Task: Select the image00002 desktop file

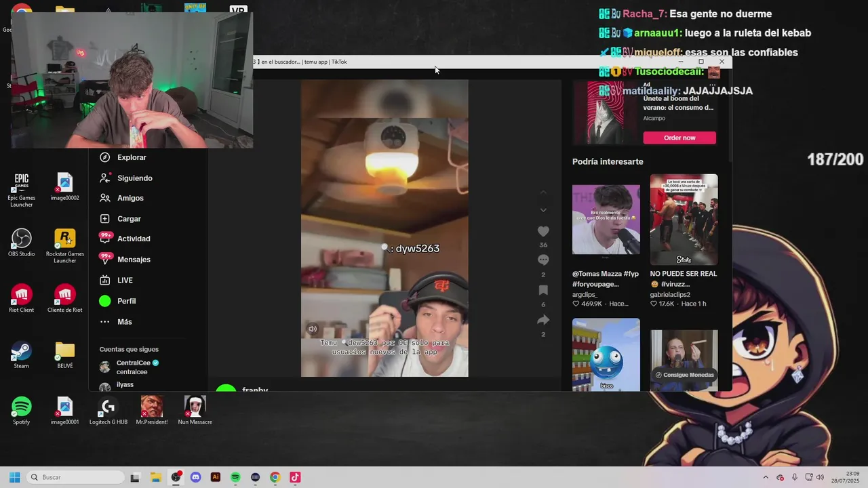Action: [x=64, y=187]
